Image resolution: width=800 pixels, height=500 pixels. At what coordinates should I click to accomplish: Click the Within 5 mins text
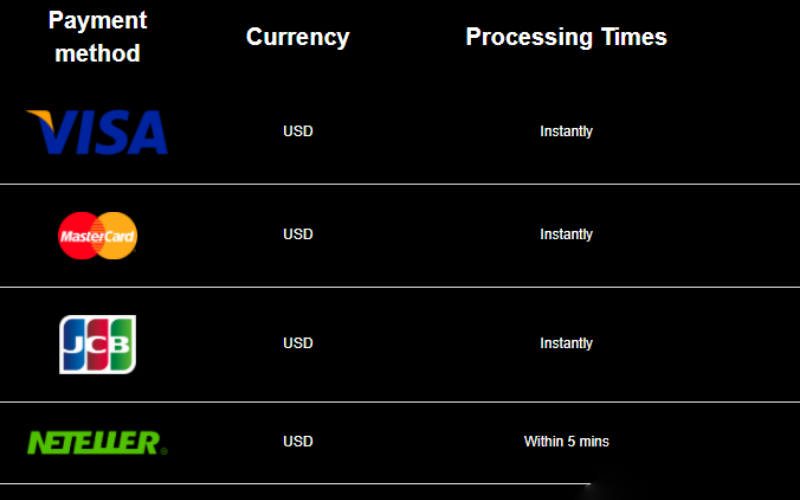(566, 441)
